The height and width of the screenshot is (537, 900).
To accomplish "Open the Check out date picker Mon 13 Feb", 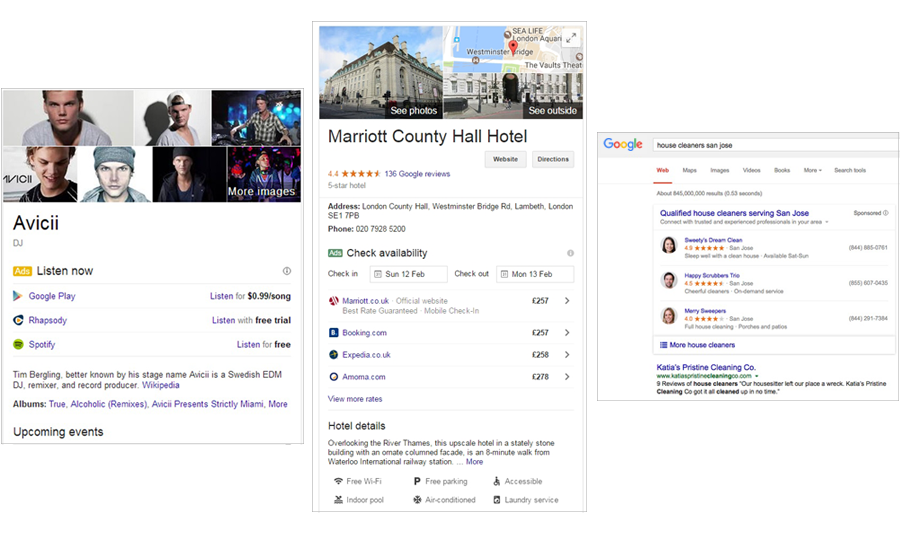I will point(535,274).
